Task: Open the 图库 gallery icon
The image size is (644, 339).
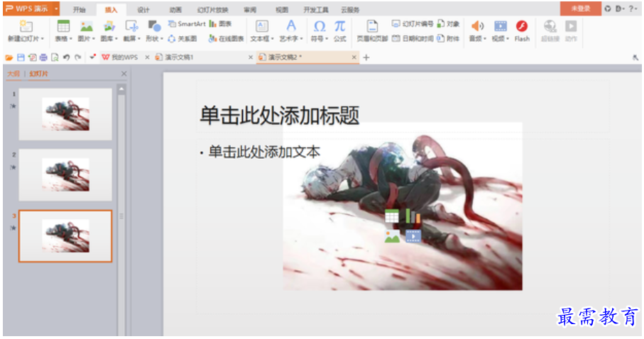Action: coord(109,26)
